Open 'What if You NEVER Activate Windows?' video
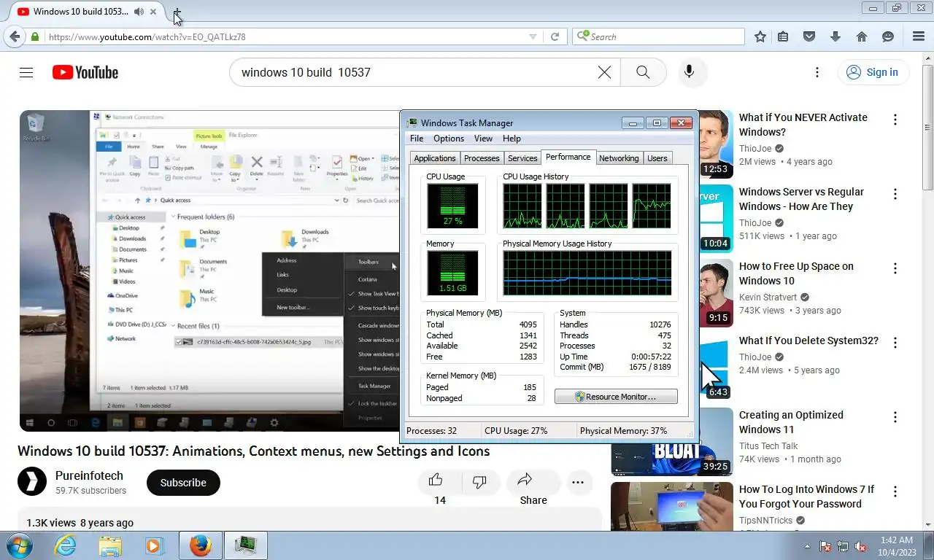This screenshot has width=934, height=560. pos(803,125)
